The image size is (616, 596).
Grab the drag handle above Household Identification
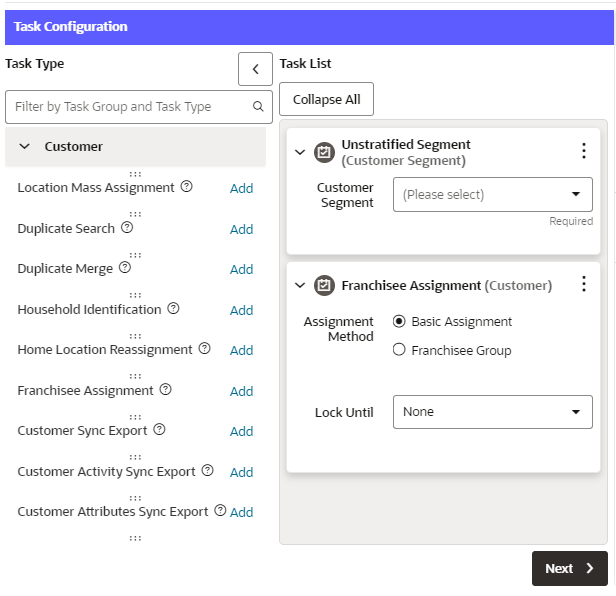click(x=135, y=295)
